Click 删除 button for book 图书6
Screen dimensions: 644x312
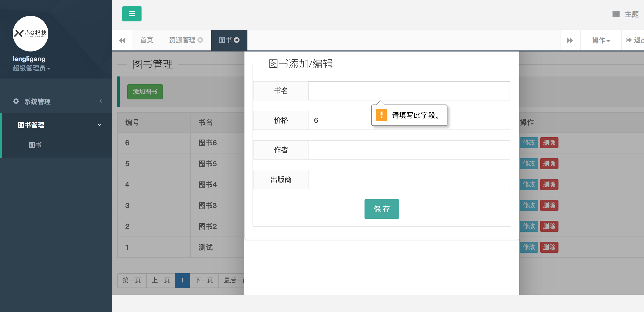click(x=549, y=143)
